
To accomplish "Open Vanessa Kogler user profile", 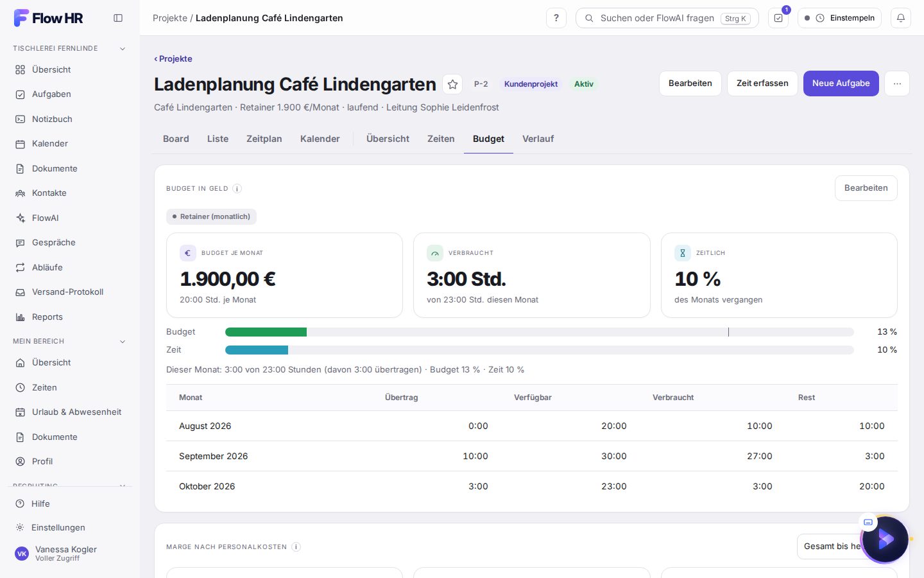I will click(70, 553).
